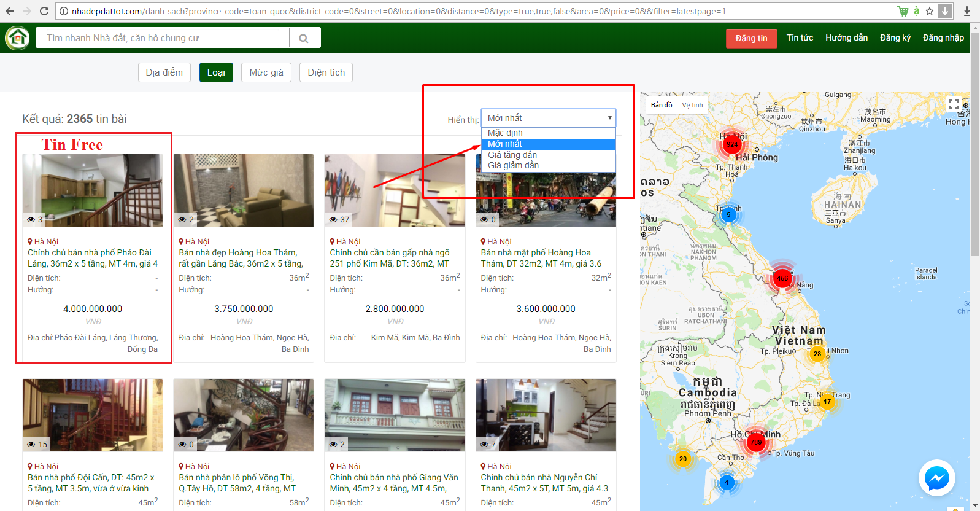Open the Nguyễn Chí Thanh listing photo
The image size is (980, 511).
[546, 415]
